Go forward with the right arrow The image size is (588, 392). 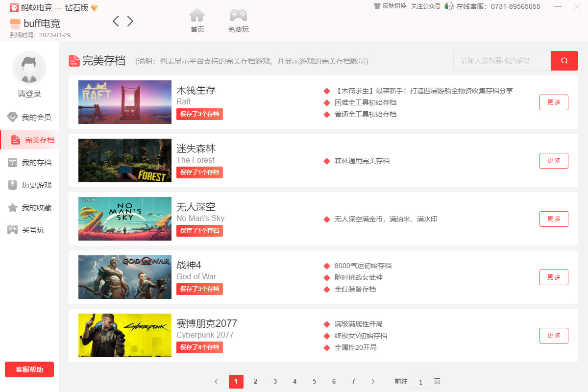point(130,21)
